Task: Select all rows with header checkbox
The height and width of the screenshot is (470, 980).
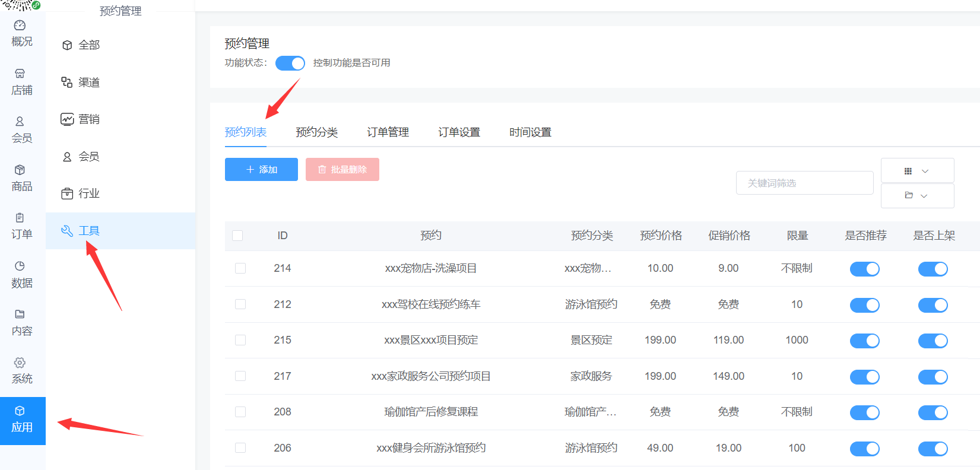Action: [x=237, y=236]
